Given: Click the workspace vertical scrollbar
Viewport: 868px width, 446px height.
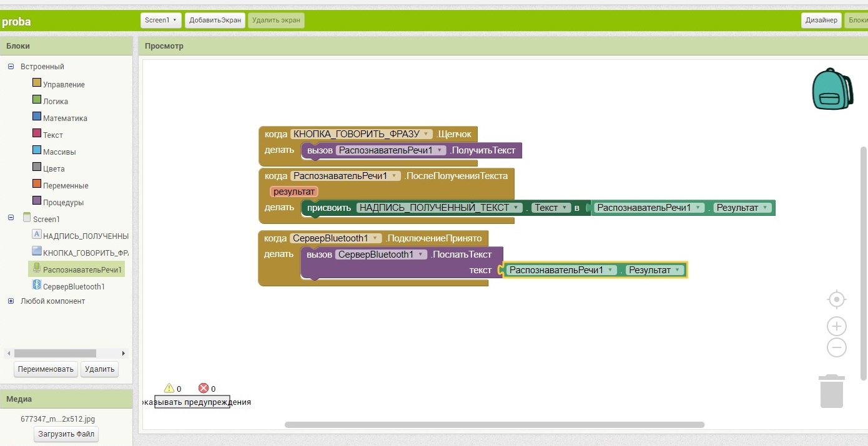Looking at the screenshot, I should click(864, 263).
